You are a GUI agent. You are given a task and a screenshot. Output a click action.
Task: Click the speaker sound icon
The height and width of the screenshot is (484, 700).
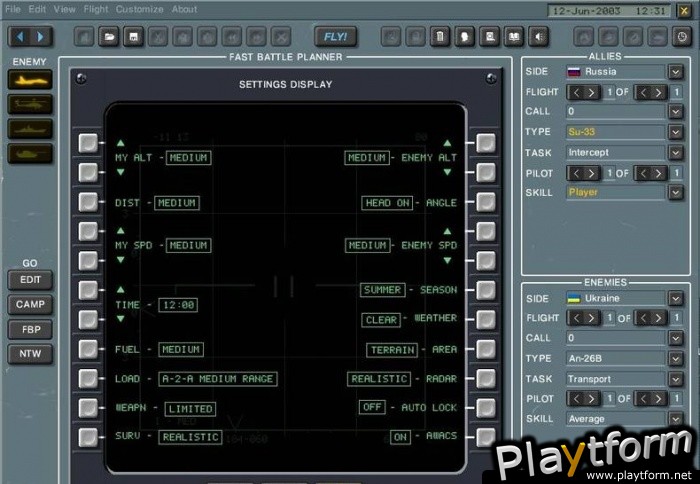coord(538,37)
